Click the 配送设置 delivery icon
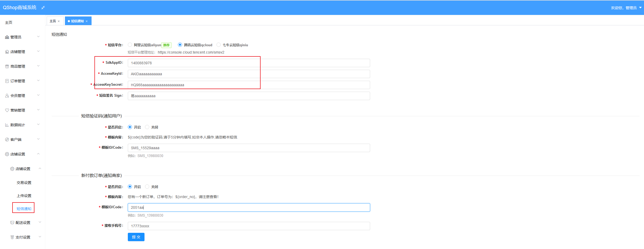Viewport: 644px width, 249px height. tap(12, 223)
